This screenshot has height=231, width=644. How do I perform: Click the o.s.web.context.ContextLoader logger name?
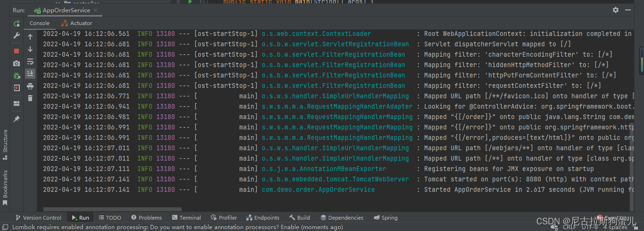tap(316, 34)
